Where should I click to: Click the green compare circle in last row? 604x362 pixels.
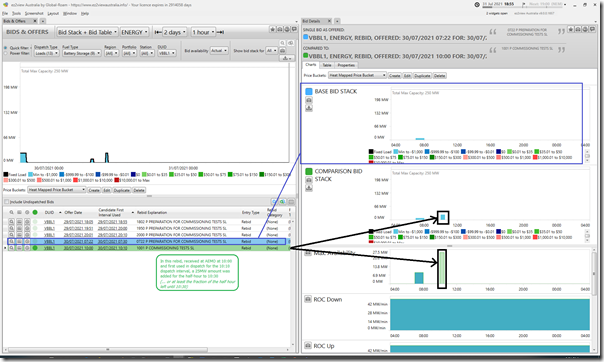click(35, 248)
